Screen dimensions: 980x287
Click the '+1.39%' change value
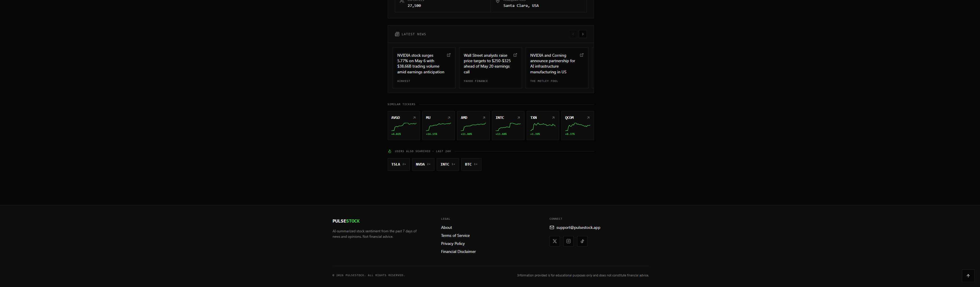pyautogui.click(x=535, y=134)
